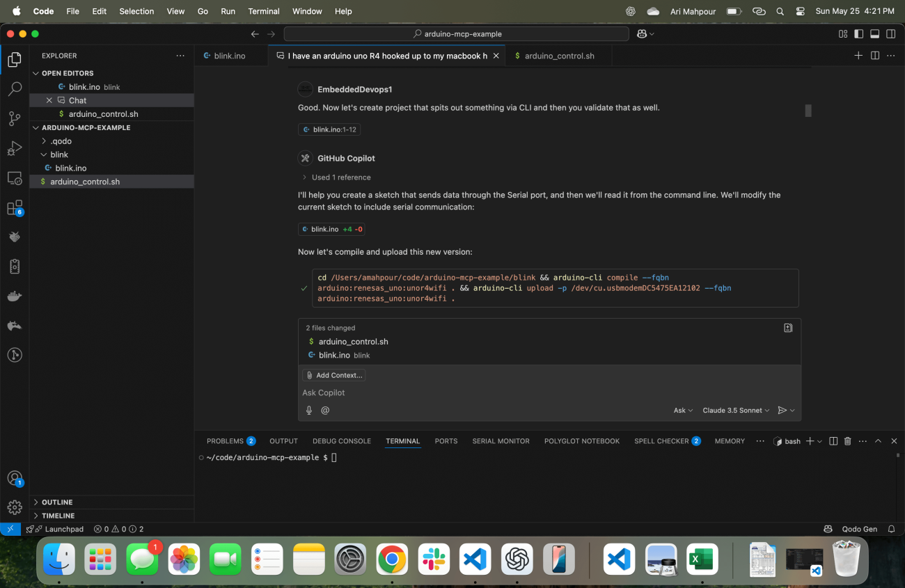
Task: Click the chat scrollbar thumb
Action: 808,111
